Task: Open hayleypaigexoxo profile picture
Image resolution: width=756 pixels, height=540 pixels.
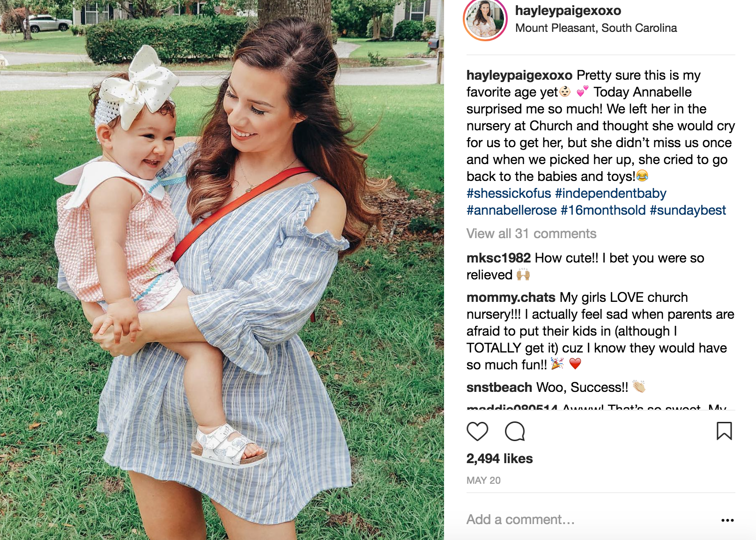Action: 485,20
